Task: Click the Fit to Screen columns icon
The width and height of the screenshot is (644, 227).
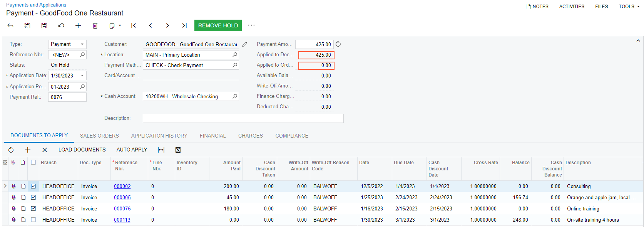Action: click(x=161, y=150)
